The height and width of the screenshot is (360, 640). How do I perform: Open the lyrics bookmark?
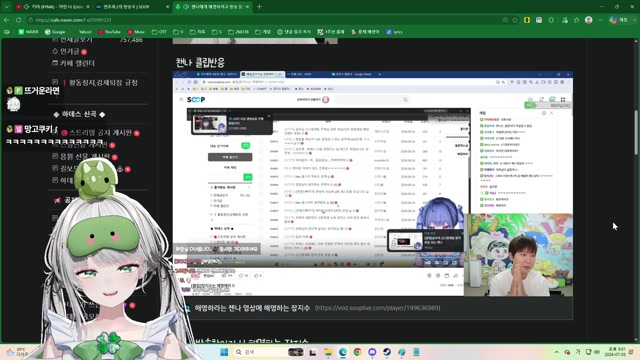(x=394, y=32)
